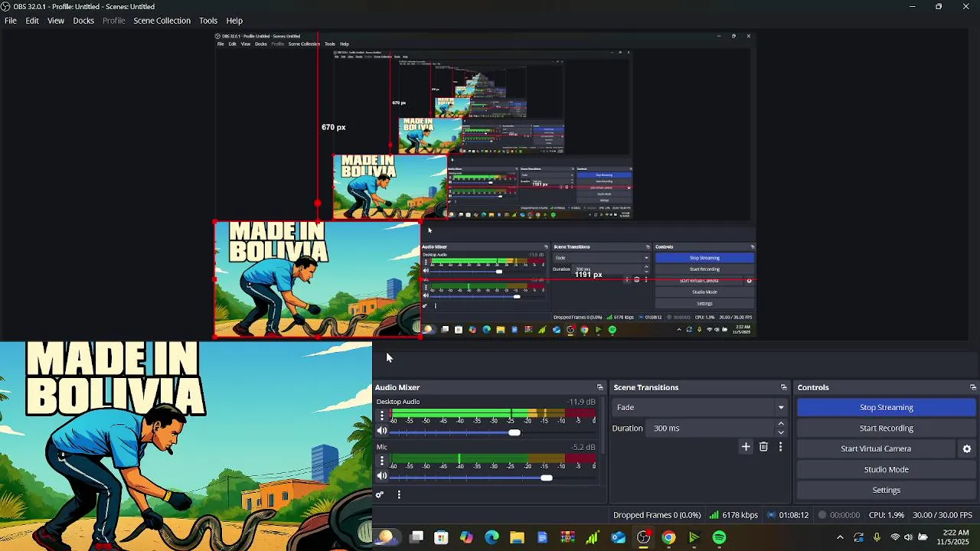
Task: Click the Dropped Frames 0 (0.0%) status
Action: point(657,515)
